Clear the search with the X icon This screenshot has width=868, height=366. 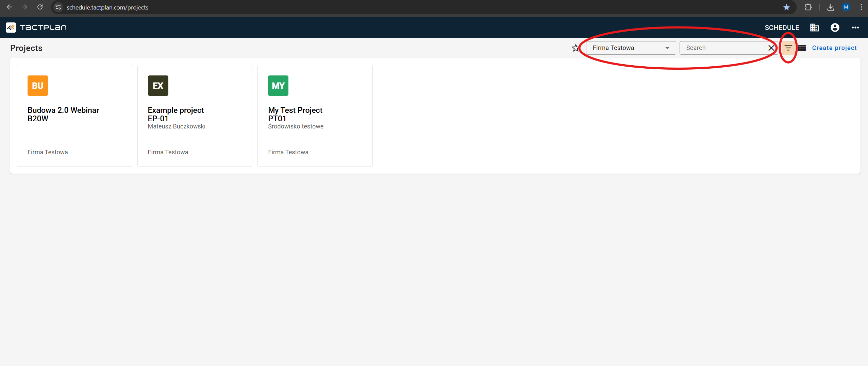pos(771,48)
